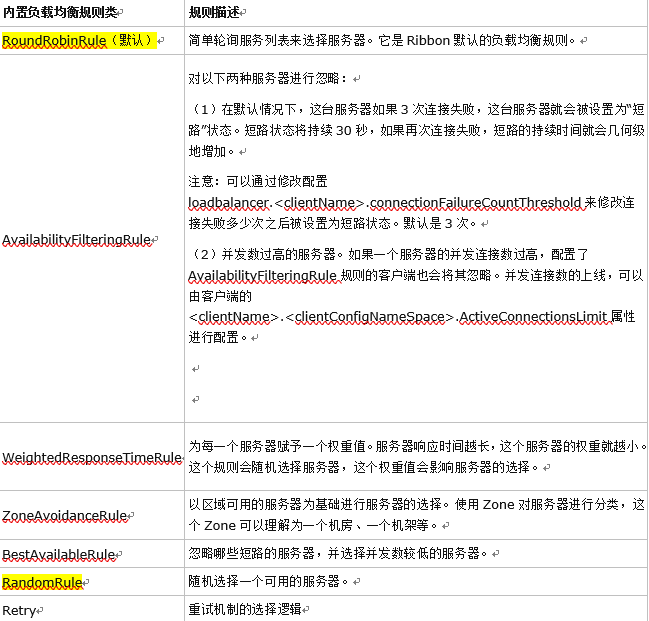Screen dimensions: 649x621
Task: Select the highlighted RoundRobinRule（默认）cell
Action: tap(79, 41)
